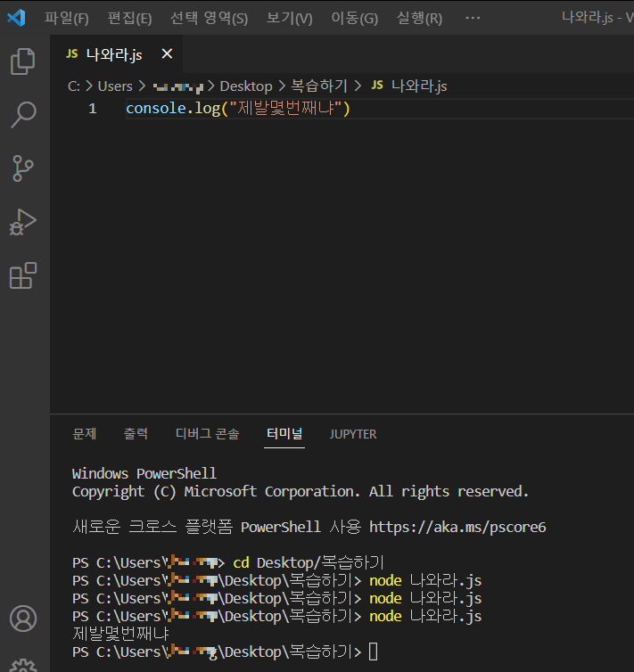Click the Users breadcrumb segment
This screenshot has width=634, height=672.
click(x=115, y=86)
